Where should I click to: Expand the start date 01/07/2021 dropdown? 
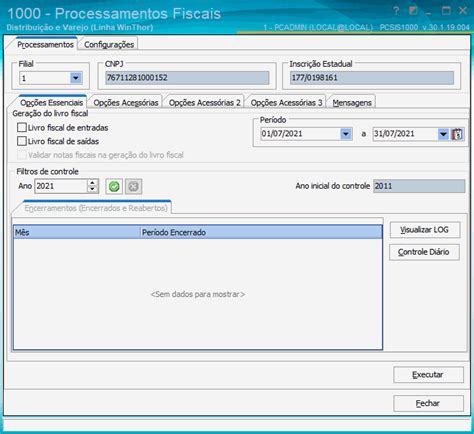(346, 134)
